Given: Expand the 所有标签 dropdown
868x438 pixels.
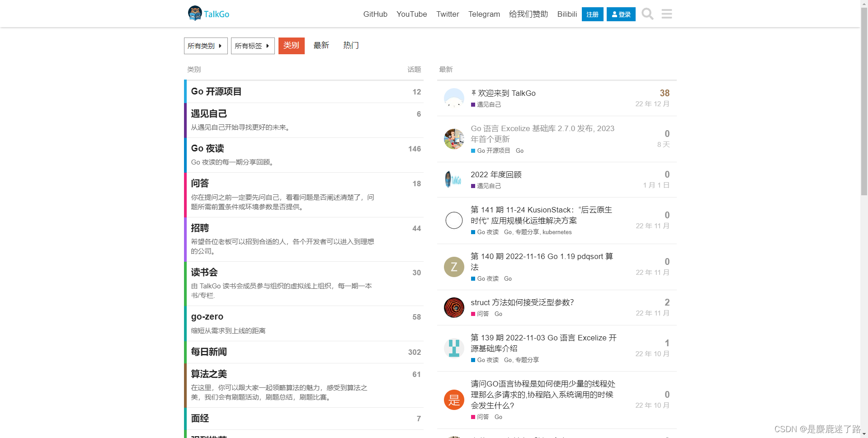Looking at the screenshot, I should 253,46.
